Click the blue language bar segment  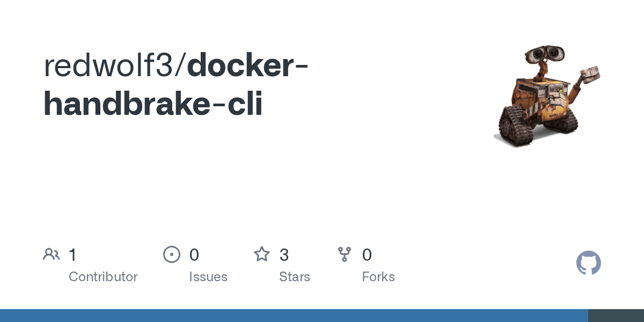click(294, 316)
